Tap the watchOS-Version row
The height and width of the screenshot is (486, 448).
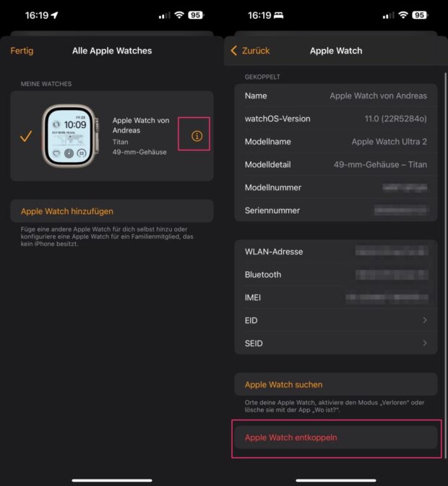[x=335, y=119]
